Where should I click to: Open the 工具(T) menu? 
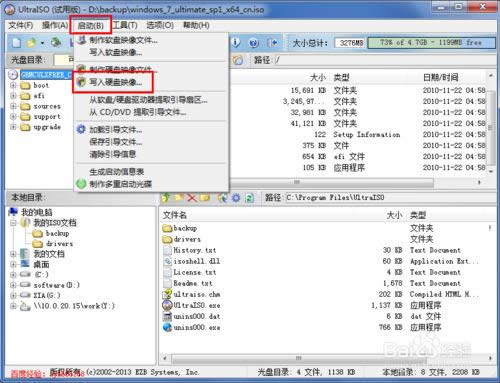(125, 25)
